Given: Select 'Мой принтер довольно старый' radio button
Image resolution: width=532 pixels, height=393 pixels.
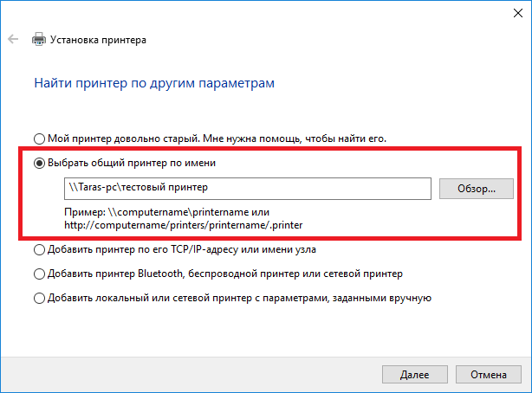Looking at the screenshot, I should 38,139.
